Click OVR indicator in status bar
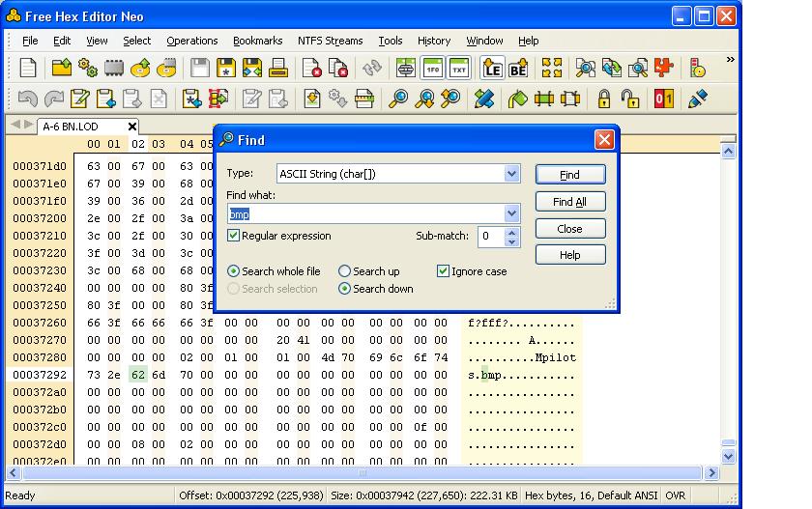This screenshot has width=812, height=509. [675, 495]
